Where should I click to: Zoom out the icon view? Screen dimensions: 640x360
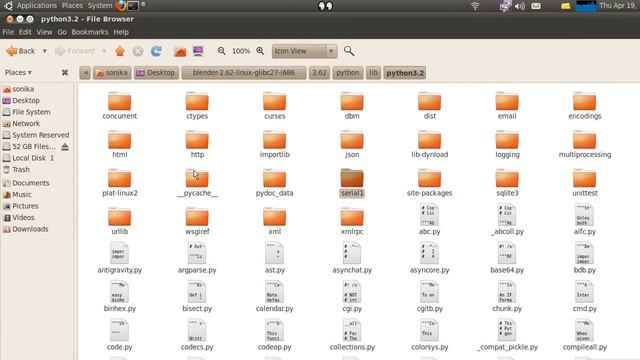click(221, 51)
